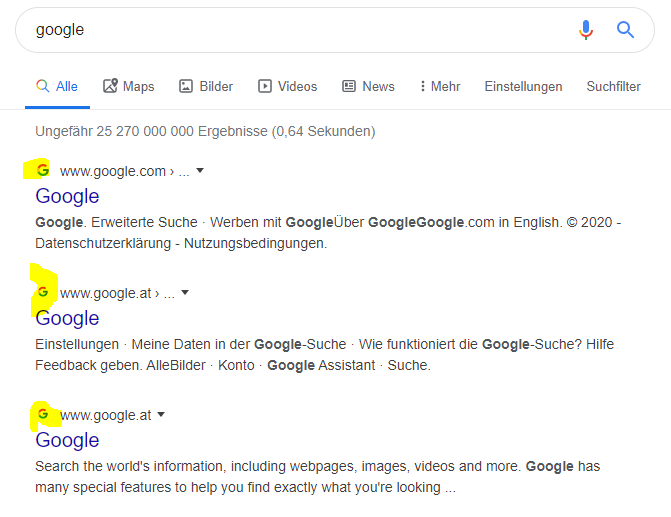Click the Videos play icon

(x=264, y=86)
